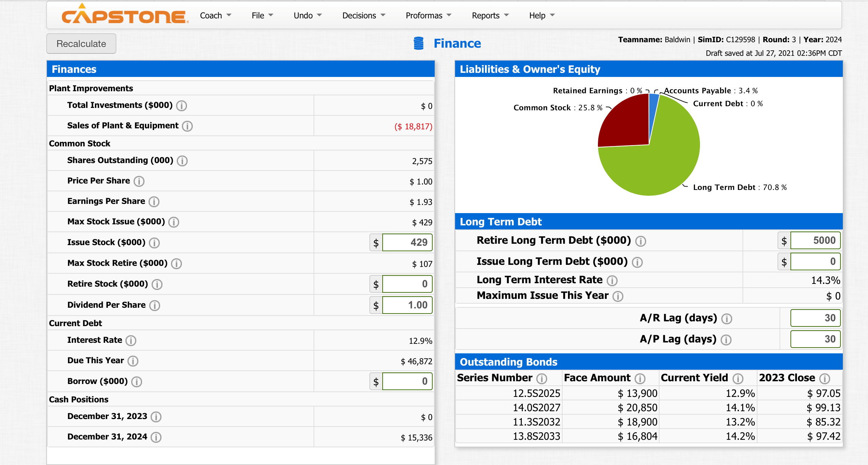Focus the A/P Lag days field
This screenshot has height=465, width=868.
coord(815,339)
